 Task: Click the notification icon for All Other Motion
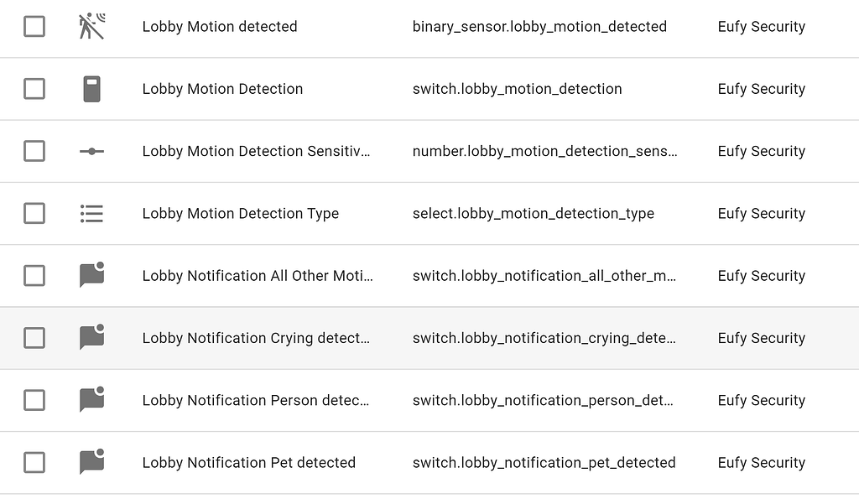91,275
